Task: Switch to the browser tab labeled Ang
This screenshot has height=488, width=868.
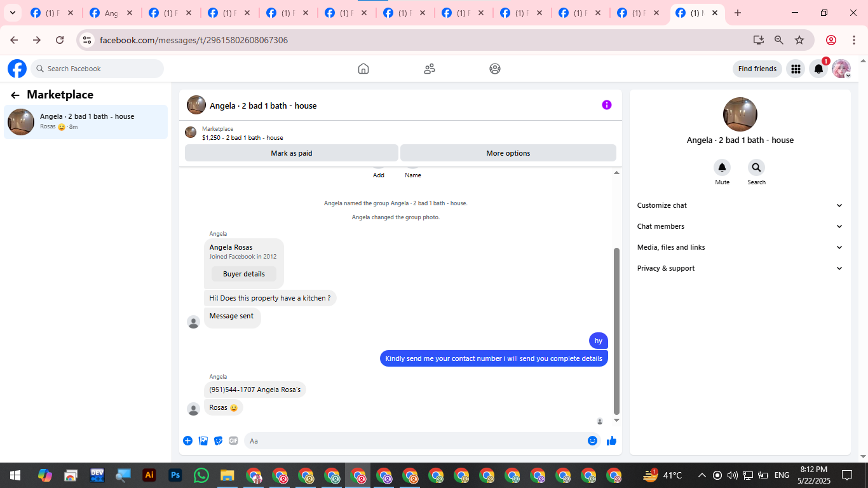Action: [112, 13]
